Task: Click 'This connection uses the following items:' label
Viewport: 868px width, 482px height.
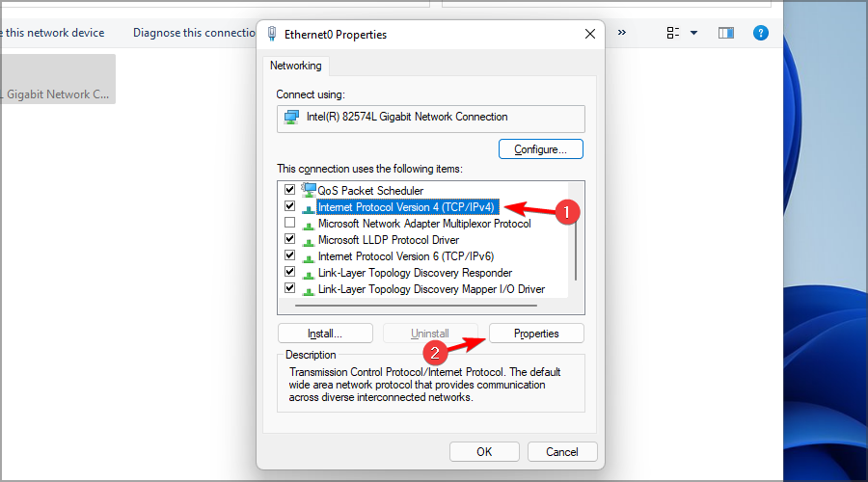Action: (x=369, y=169)
